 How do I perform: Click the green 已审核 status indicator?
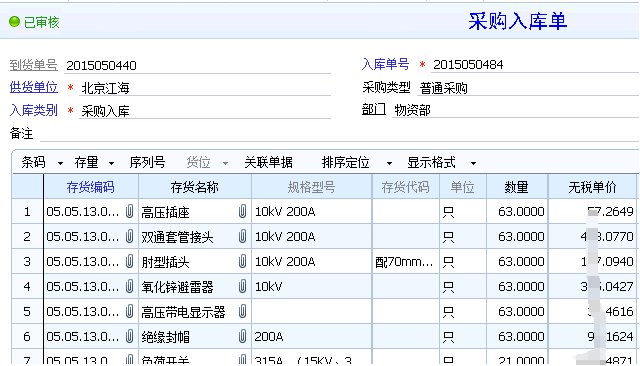(34, 22)
